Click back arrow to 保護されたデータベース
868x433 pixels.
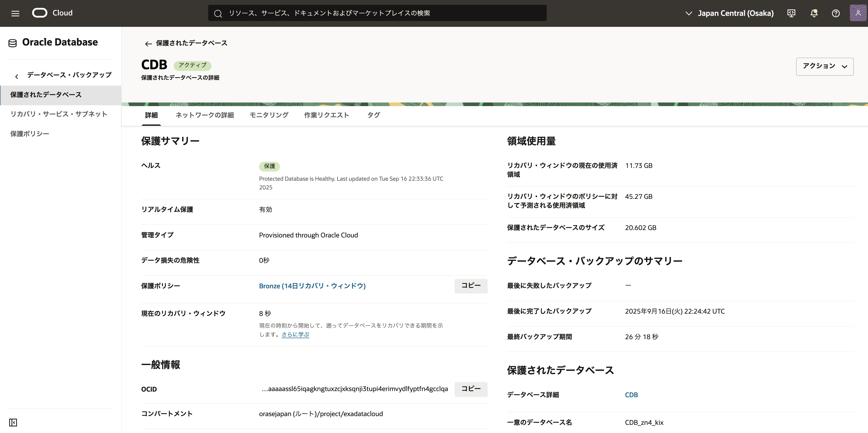pyautogui.click(x=148, y=43)
